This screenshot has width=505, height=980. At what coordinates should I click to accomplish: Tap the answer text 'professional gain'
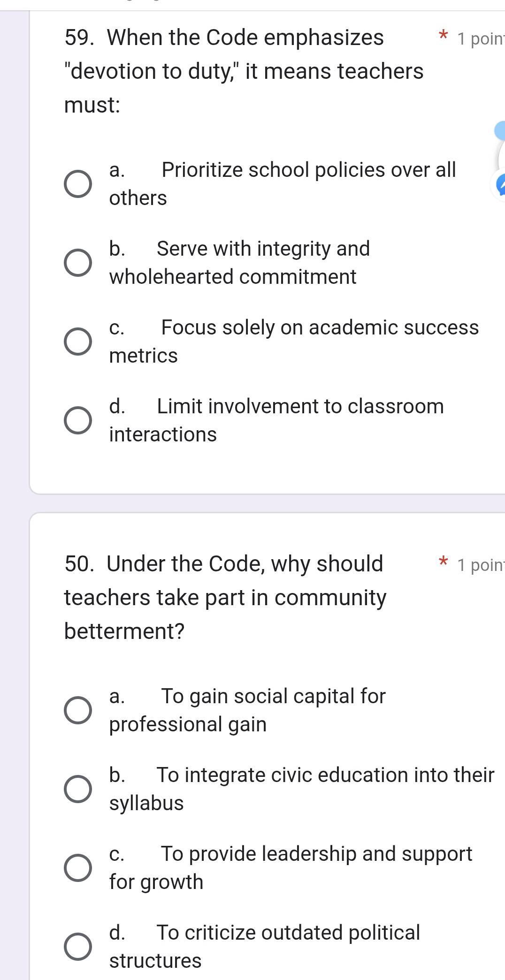188,724
